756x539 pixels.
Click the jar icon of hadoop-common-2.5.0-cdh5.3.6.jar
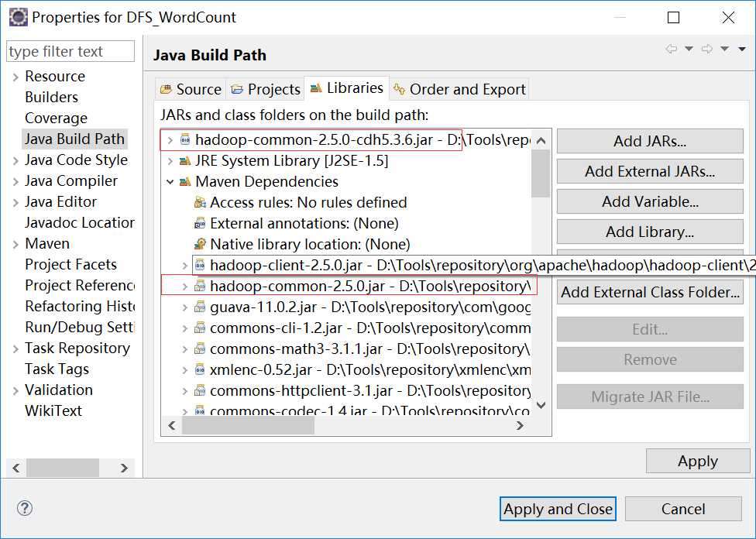click(x=185, y=140)
